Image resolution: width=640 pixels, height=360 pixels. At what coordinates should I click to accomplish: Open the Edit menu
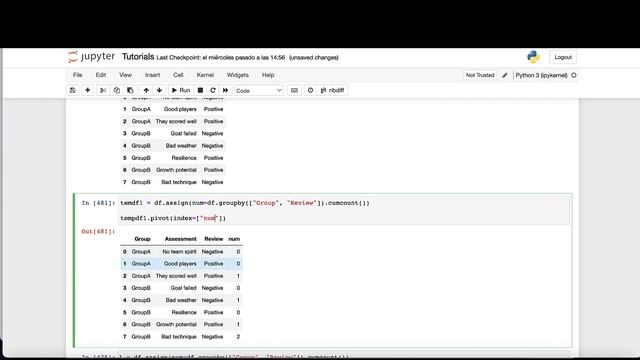click(x=101, y=75)
